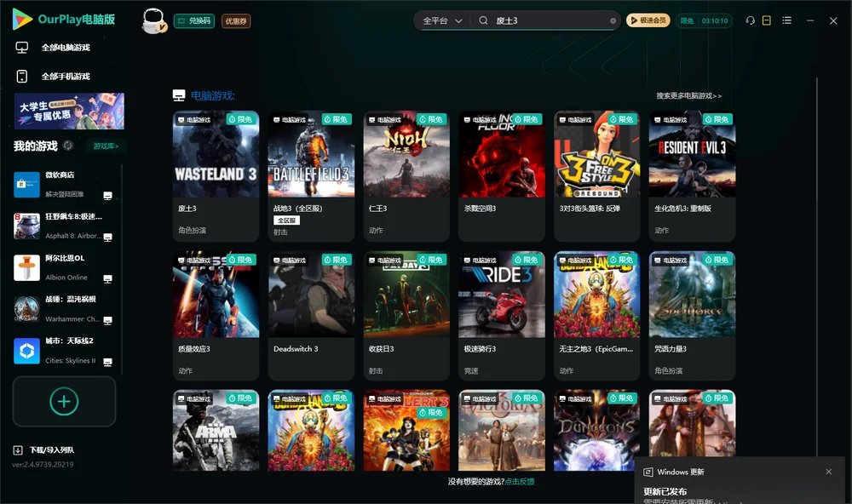Image resolution: width=852 pixels, height=504 pixels.
Task: Click the customer service headset icon
Action: [751, 20]
